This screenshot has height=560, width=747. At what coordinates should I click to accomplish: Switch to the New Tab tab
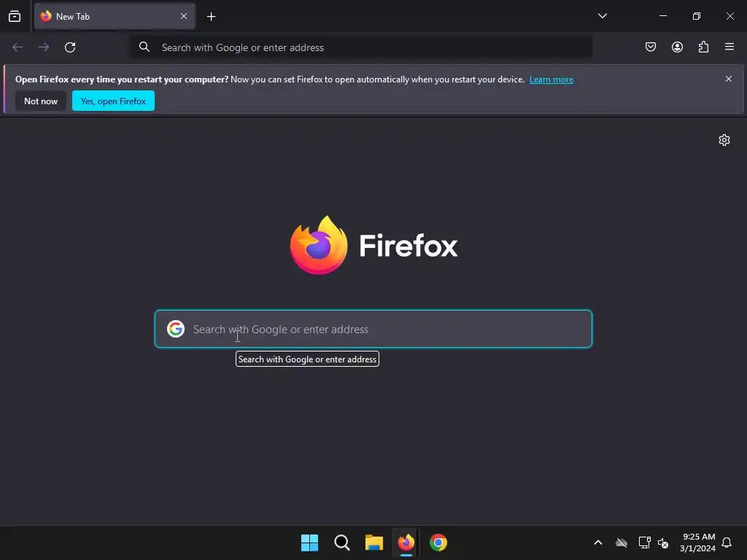coord(115,16)
